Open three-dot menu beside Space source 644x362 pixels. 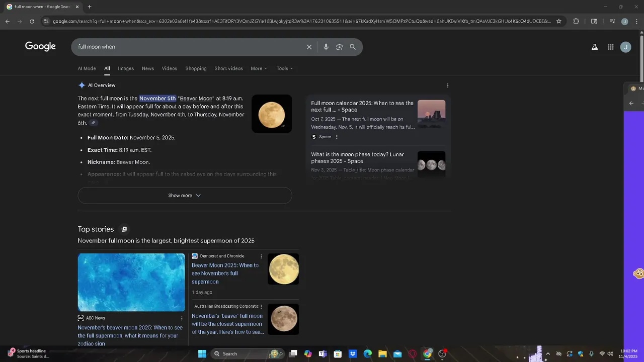coord(337,137)
